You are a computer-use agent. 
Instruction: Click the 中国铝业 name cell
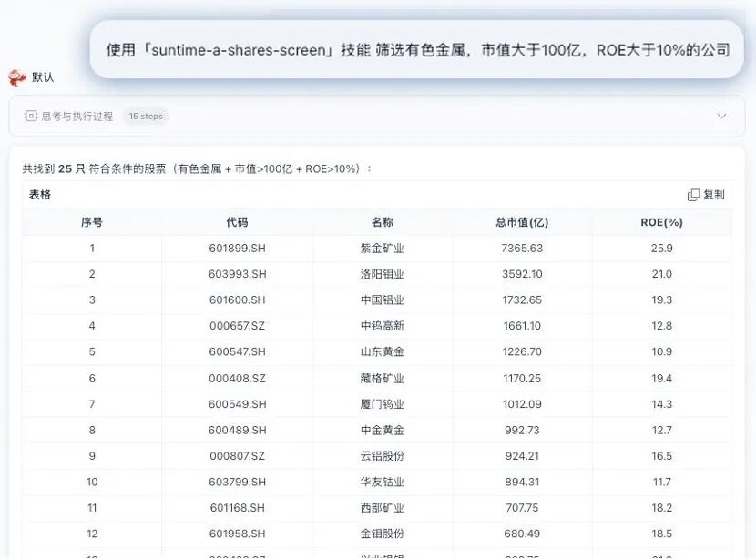pos(383,300)
